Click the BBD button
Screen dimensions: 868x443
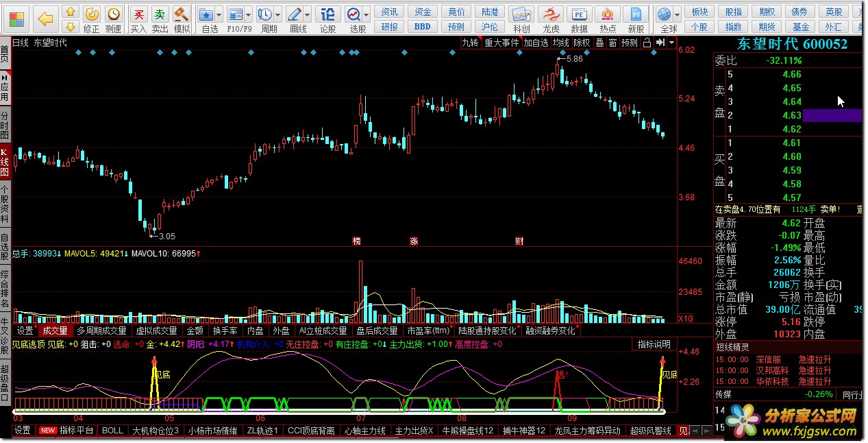point(423,27)
